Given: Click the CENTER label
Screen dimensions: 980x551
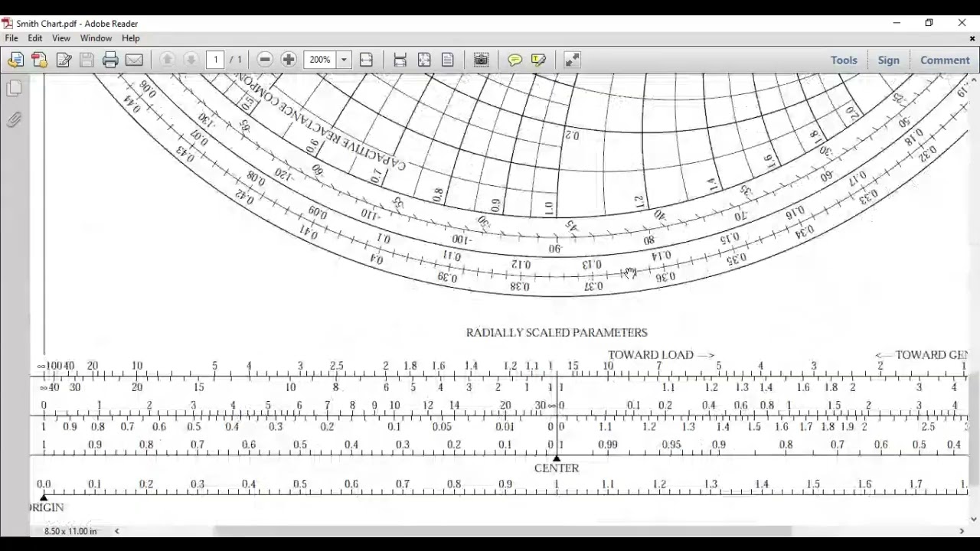Looking at the screenshot, I should click(557, 468).
